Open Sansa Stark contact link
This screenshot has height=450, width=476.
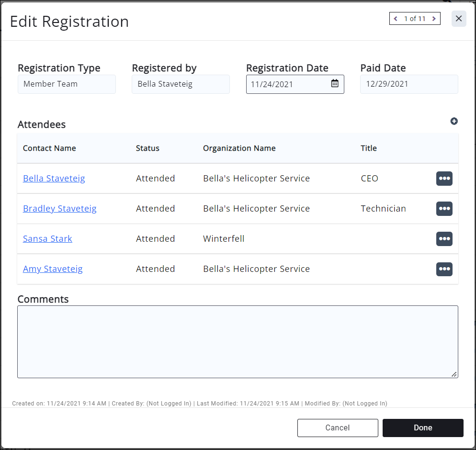point(47,239)
